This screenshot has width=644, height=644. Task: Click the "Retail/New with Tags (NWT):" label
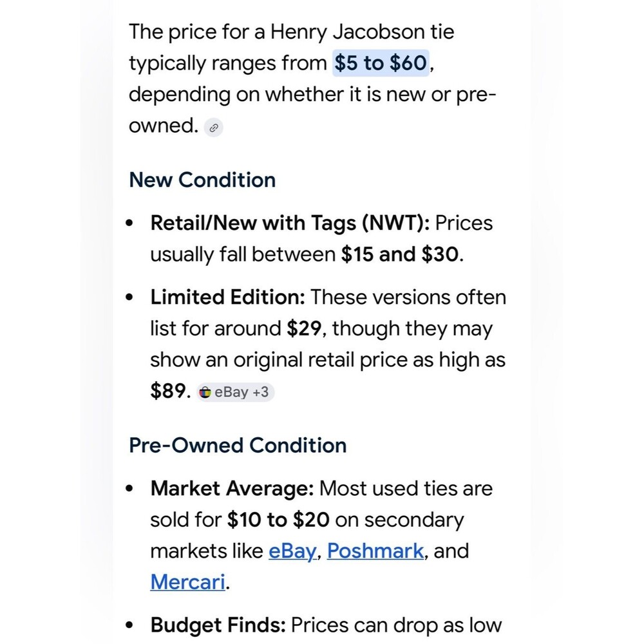coord(290,223)
